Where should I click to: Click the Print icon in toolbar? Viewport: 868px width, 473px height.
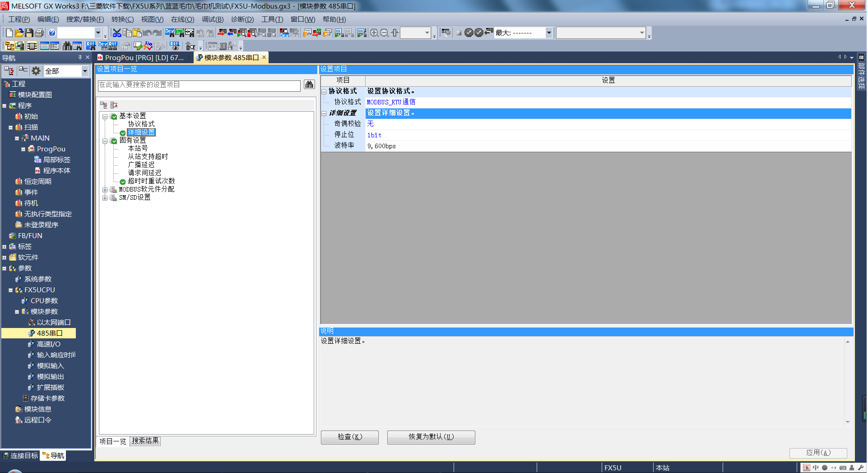click(x=39, y=33)
